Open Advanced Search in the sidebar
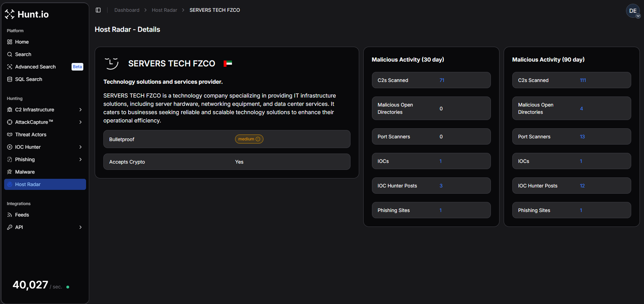This screenshot has width=644, height=304. tap(45, 67)
